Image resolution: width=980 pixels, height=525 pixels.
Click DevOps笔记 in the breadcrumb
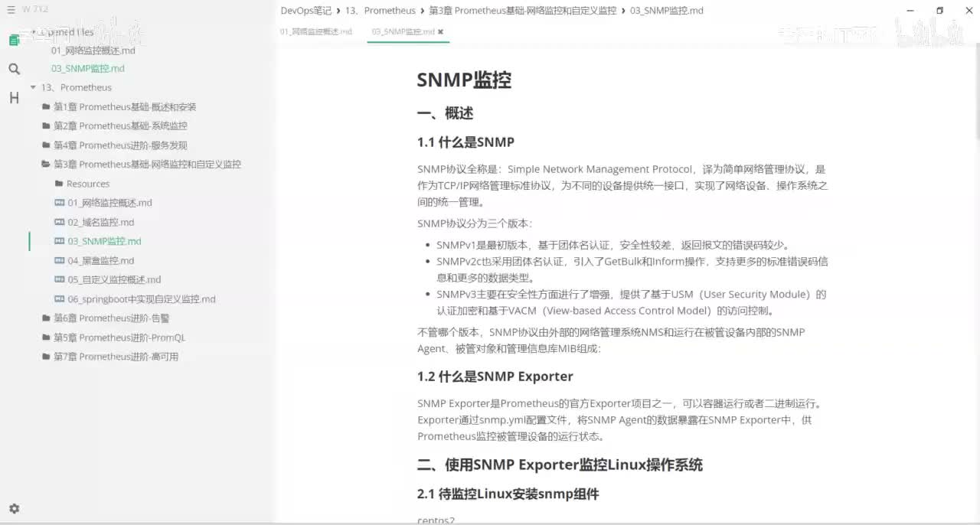point(306,11)
